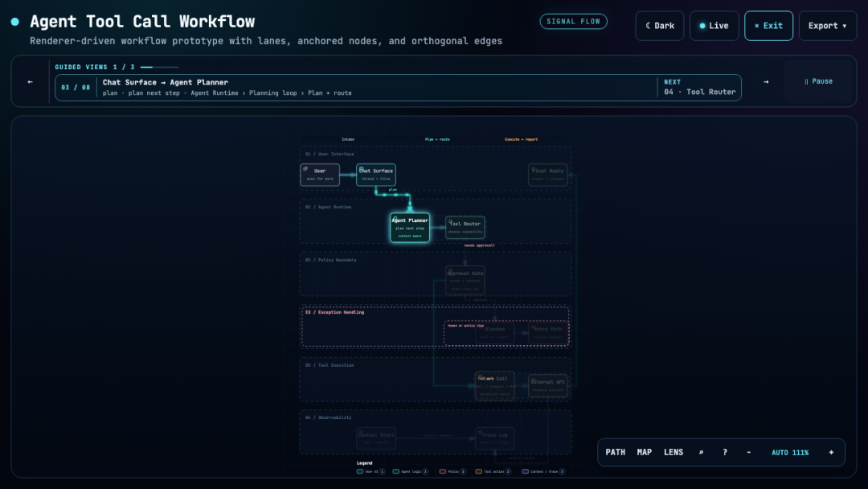Click the '06 / Observability' lane label
Viewport: 868px width, 489px height.
(328, 417)
